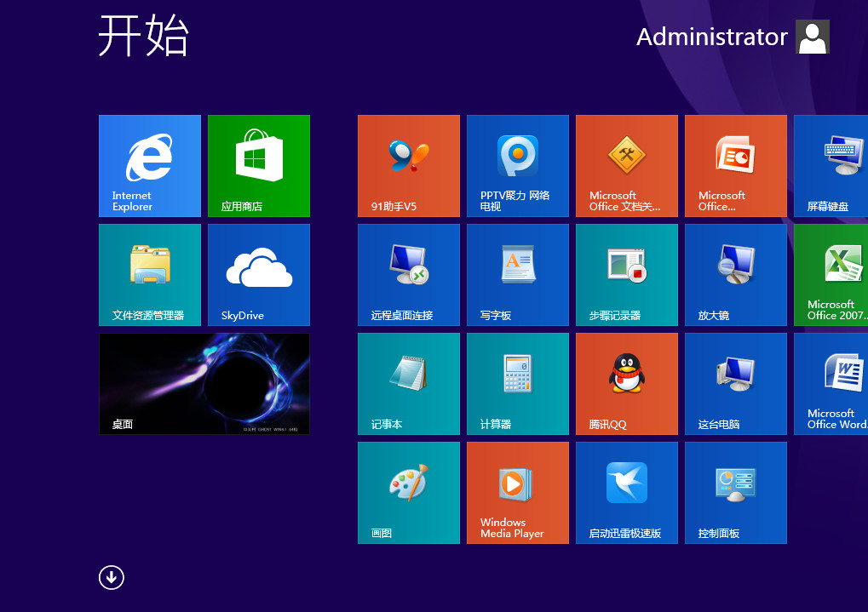
Task: Open Microsoft Office 文档关联 tools tile
Action: (x=627, y=166)
